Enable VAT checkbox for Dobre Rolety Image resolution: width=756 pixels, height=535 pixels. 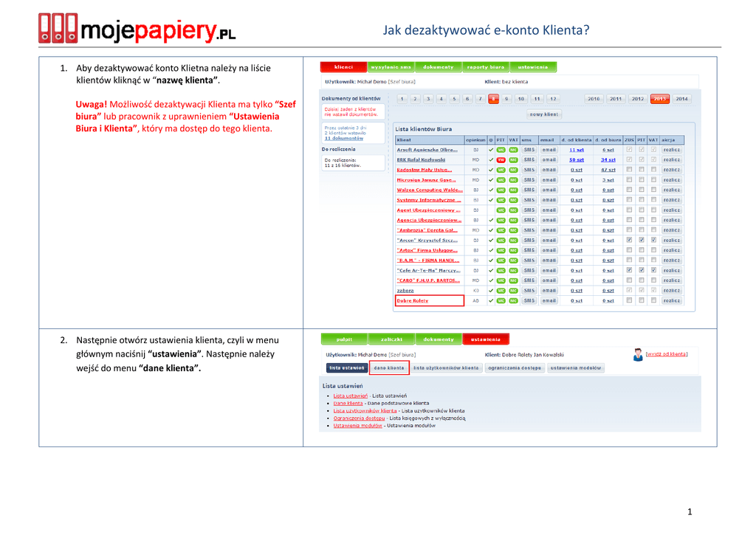pyautogui.click(x=653, y=300)
